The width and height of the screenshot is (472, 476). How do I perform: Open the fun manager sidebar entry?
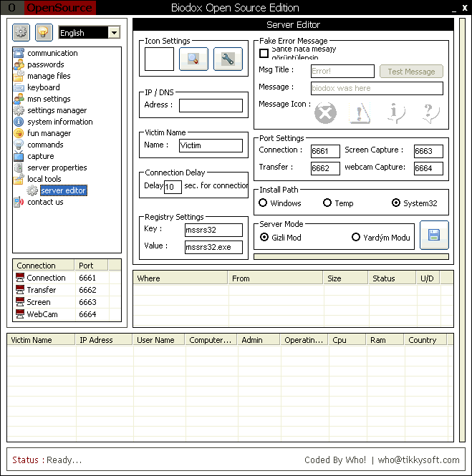pyautogui.click(x=49, y=133)
